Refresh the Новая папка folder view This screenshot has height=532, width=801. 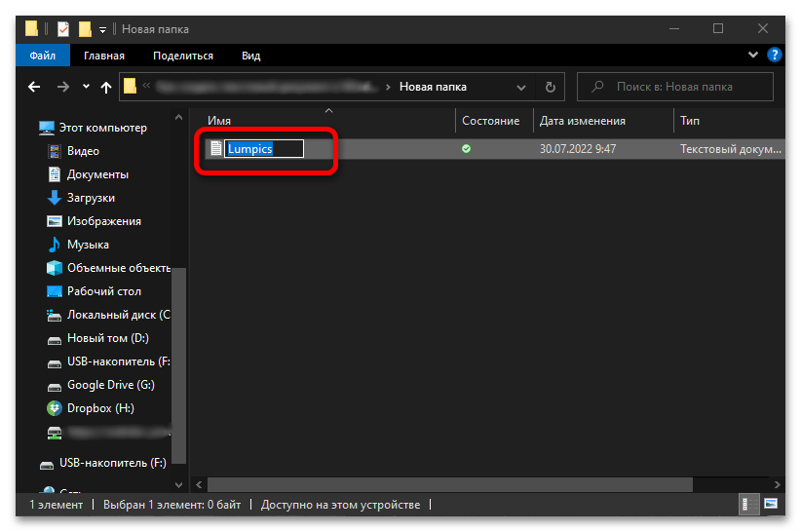tap(552, 87)
